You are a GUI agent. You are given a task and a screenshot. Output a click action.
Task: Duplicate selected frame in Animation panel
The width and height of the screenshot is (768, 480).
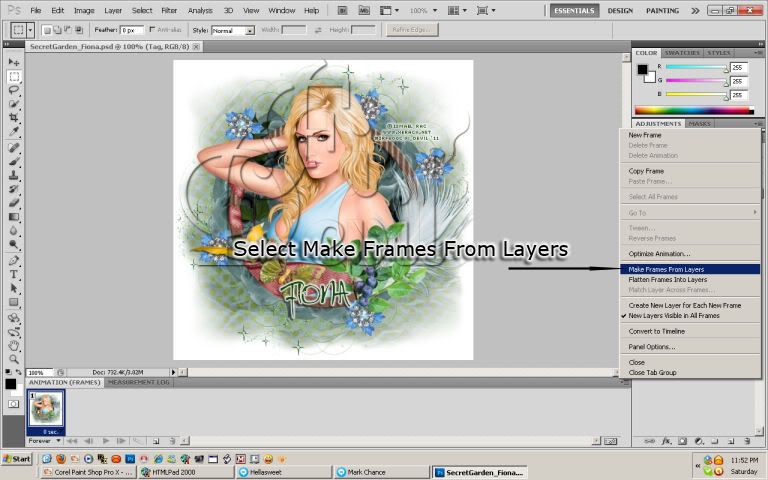click(156, 441)
